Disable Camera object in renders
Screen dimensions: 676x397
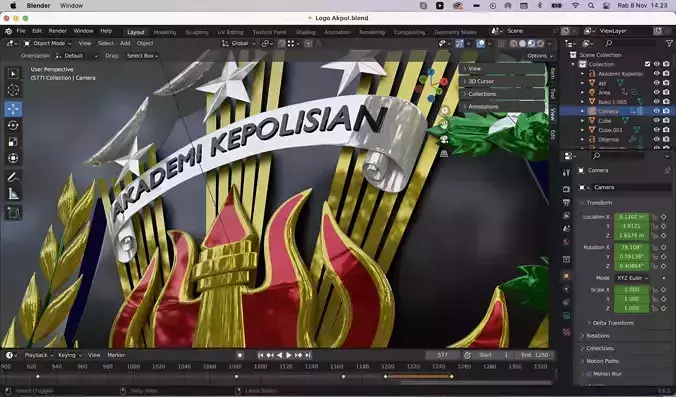(x=666, y=111)
